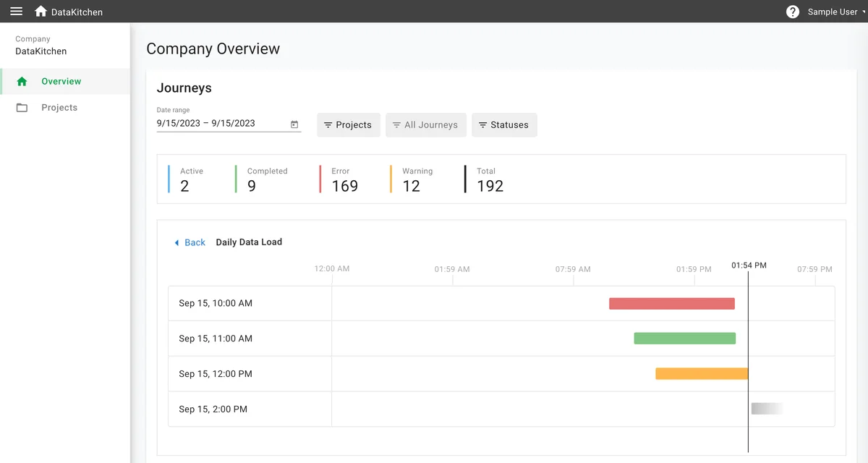This screenshot has width=868, height=463.
Task: Click the filter icon on Statuses button
Action: click(482, 124)
